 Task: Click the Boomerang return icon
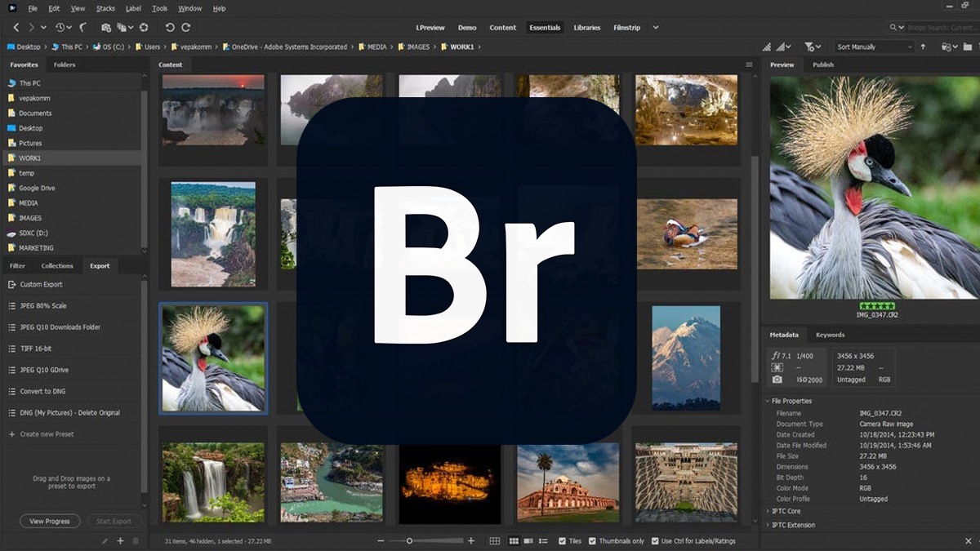[83, 28]
